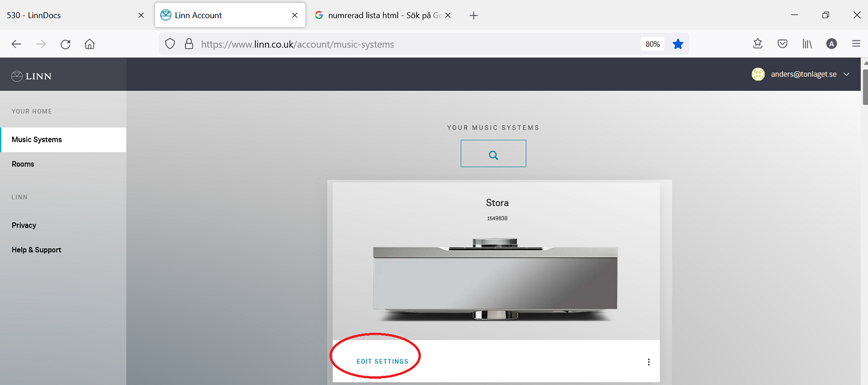Switch to the 530 - LinnDocs tab

pos(75,16)
